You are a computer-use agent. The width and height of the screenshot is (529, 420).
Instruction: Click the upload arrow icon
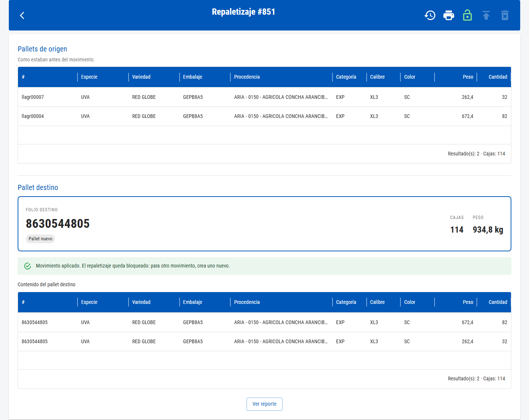point(486,15)
